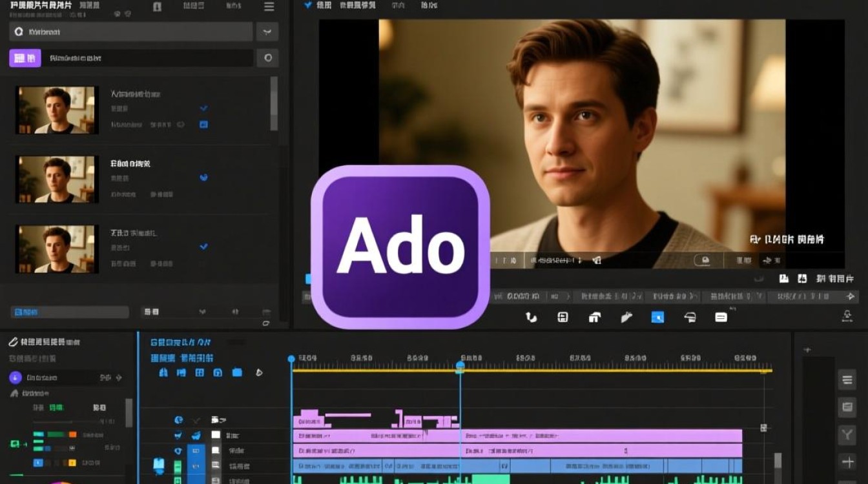Viewport: 868px width, 484px height.
Task: Click the sparkle icon ending the preview info bar
Action: pos(850,297)
